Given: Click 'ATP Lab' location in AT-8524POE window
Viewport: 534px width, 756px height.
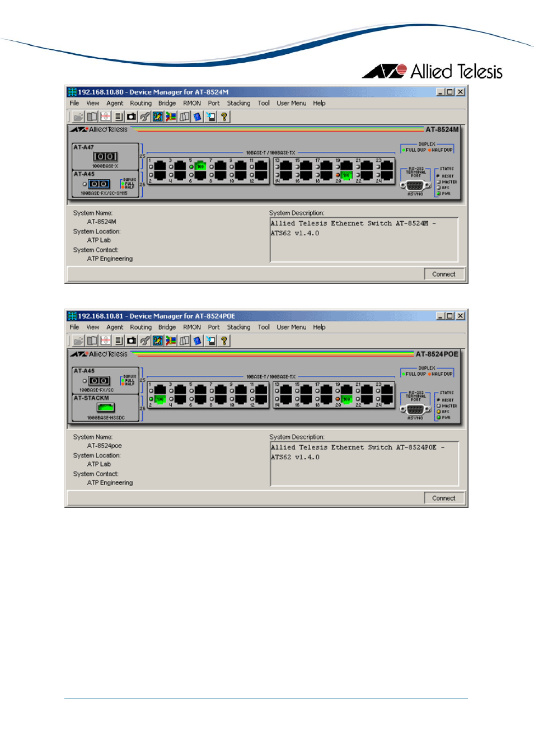Looking at the screenshot, I should click(x=99, y=464).
